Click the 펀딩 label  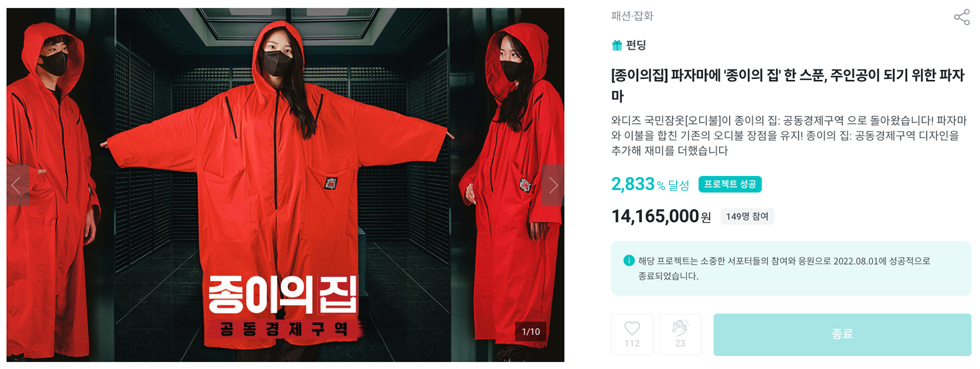click(636, 45)
